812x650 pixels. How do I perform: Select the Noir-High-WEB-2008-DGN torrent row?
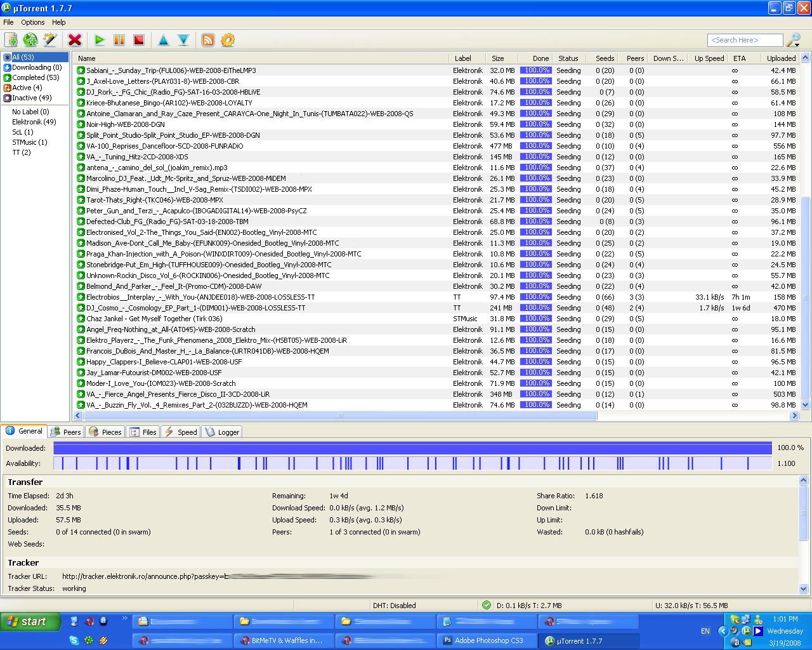tap(436, 124)
